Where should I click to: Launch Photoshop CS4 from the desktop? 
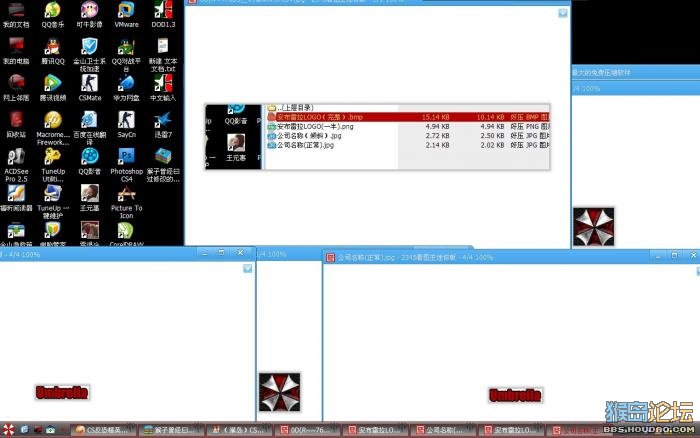126,165
